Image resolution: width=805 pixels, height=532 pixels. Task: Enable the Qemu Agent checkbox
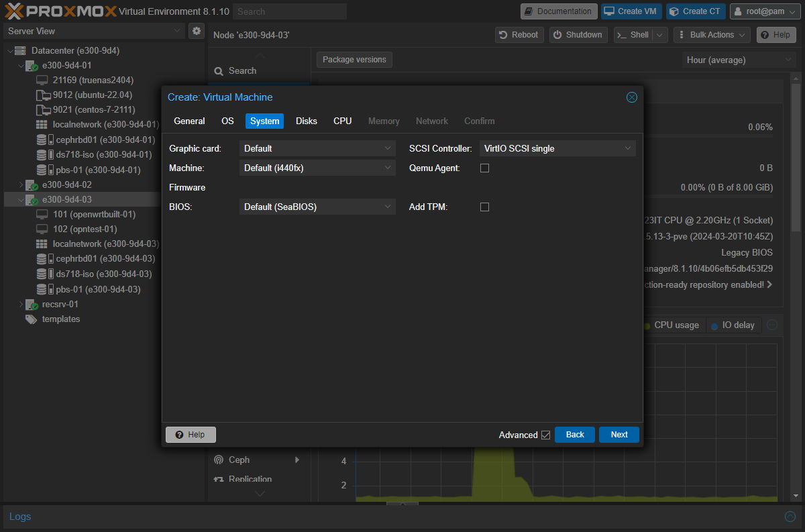[484, 168]
